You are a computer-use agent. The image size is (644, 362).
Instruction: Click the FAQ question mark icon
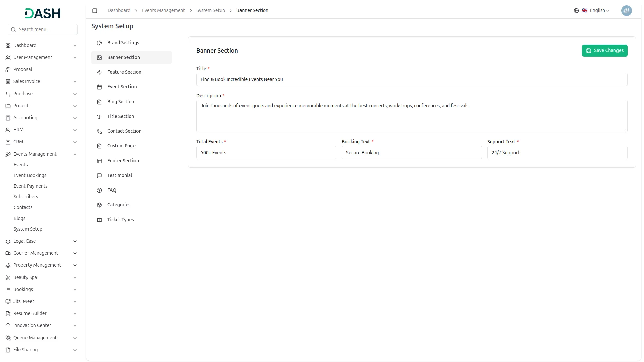tap(99, 190)
